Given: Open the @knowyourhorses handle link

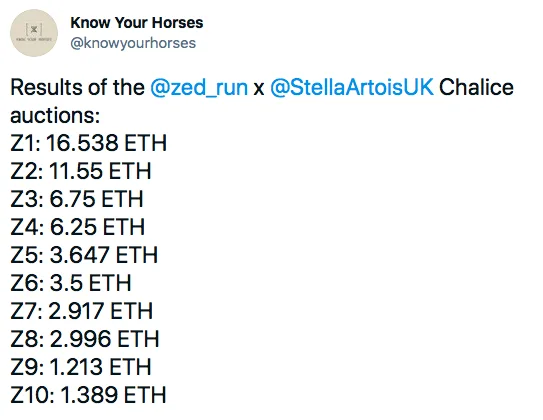Looking at the screenshot, I should tap(133, 43).
